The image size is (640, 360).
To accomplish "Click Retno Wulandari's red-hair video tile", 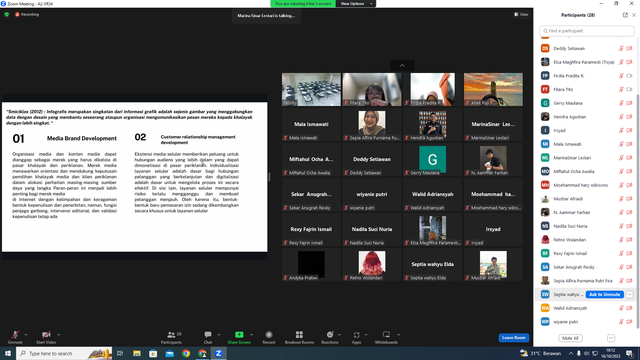I will click(x=372, y=264).
